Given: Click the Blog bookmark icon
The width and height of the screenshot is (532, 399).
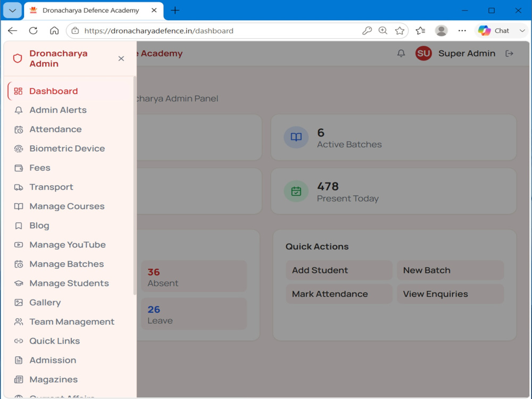Looking at the screenshot, I should pyautogui.click(x=18, y=226).
